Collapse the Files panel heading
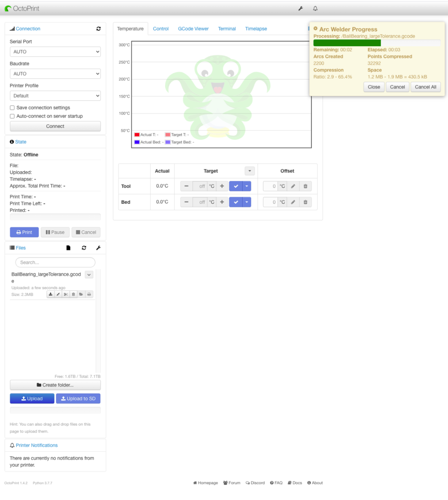Screen dimensions: 448x500 click(21, 248)
